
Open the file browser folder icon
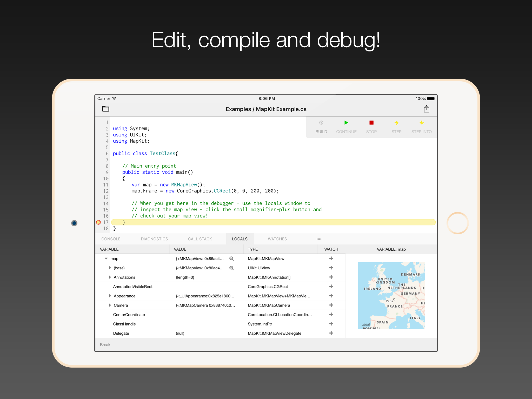point(105,109)
